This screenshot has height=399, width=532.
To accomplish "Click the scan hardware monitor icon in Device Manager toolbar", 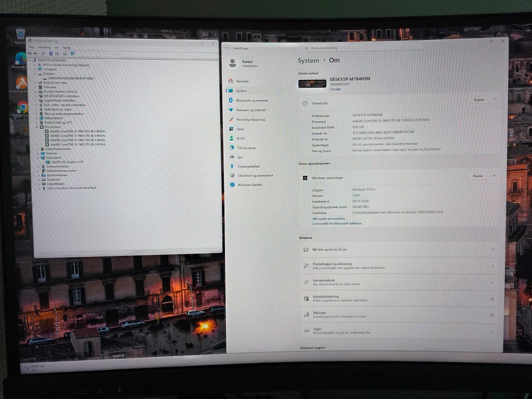I will (x=72, y=54).
